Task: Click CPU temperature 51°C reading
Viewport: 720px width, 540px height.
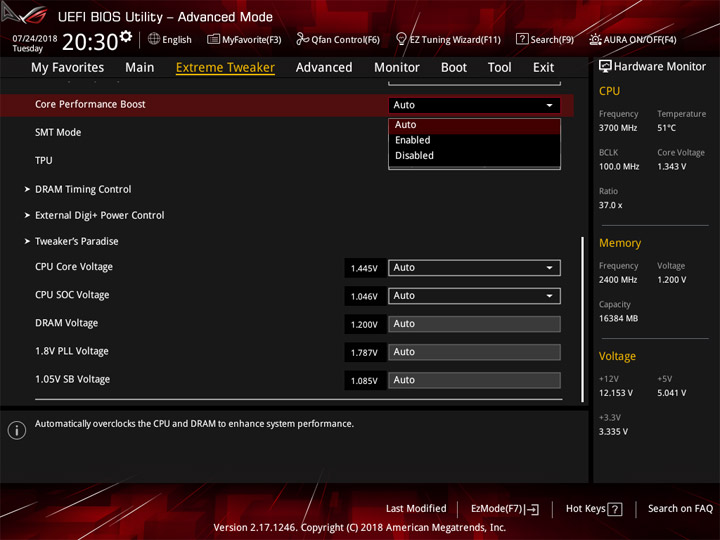Action: [x=666, y=128]
